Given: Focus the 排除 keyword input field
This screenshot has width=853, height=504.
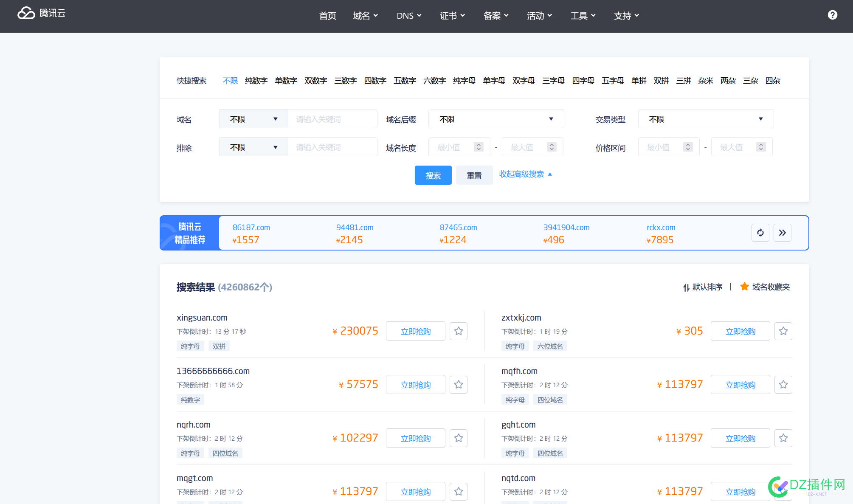Looking at the screenshot, I should 332,147.
